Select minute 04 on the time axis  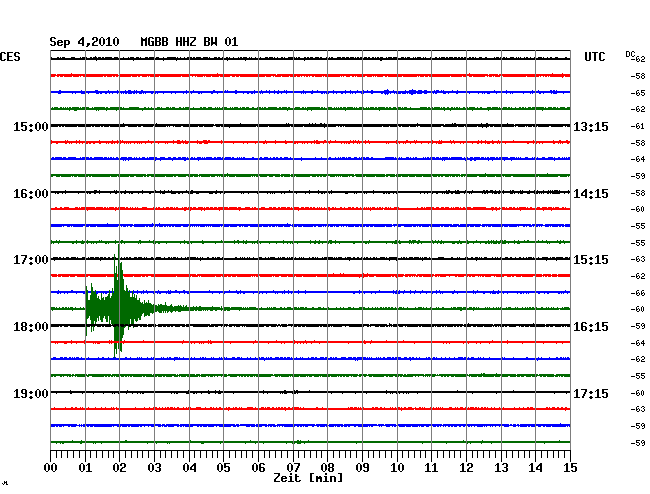[189, 468]
